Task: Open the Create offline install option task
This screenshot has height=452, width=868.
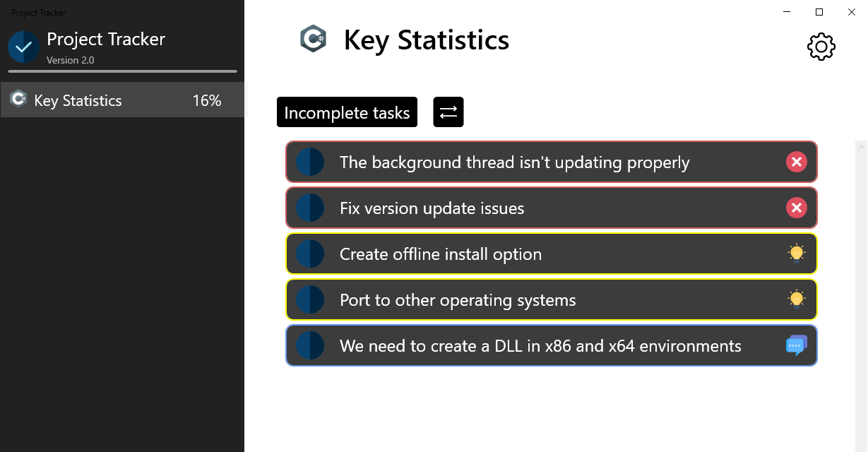Action: coord(441,254)
